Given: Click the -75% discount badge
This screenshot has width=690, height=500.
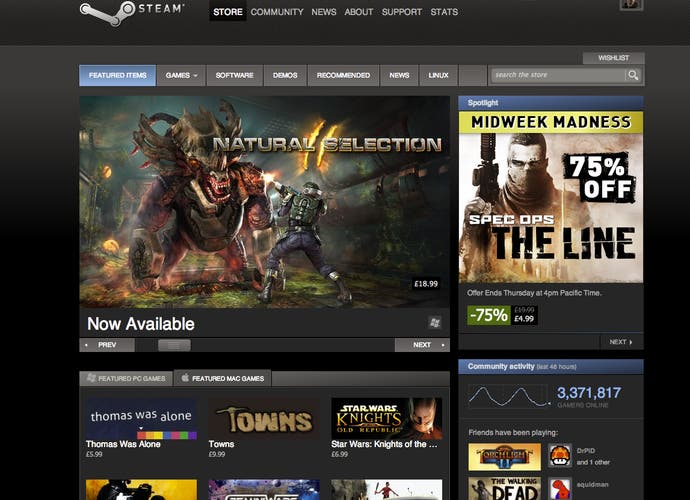Looking at the screenshot, I should pos(489,315).
